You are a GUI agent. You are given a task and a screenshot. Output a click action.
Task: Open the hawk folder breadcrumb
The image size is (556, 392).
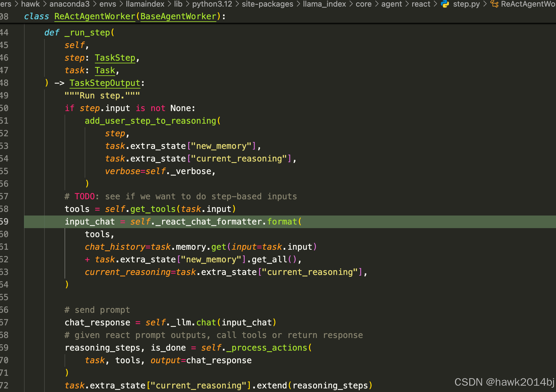tap(30, 4)
